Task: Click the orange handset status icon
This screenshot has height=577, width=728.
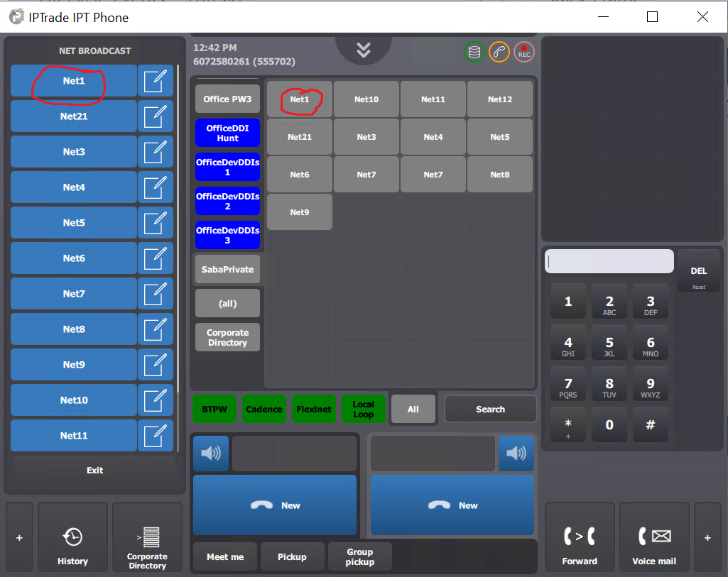Action: [499, 52]
